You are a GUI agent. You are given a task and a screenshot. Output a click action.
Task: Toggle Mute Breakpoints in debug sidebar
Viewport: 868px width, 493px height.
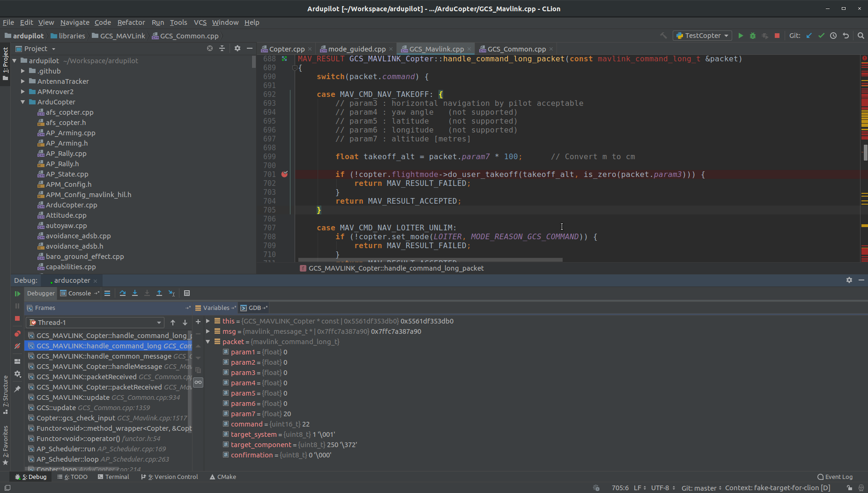point(17,346)
